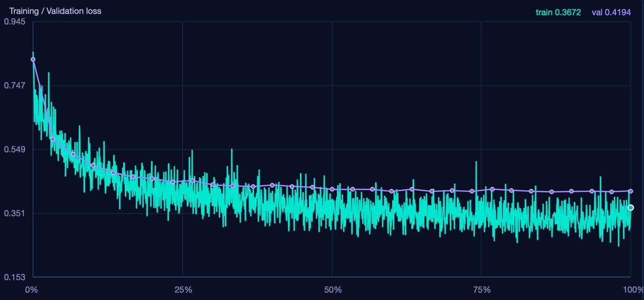Screen dimensions: 644x300
Task: Click the 0.945 y-axis label
Action: (x=14, y=22)
